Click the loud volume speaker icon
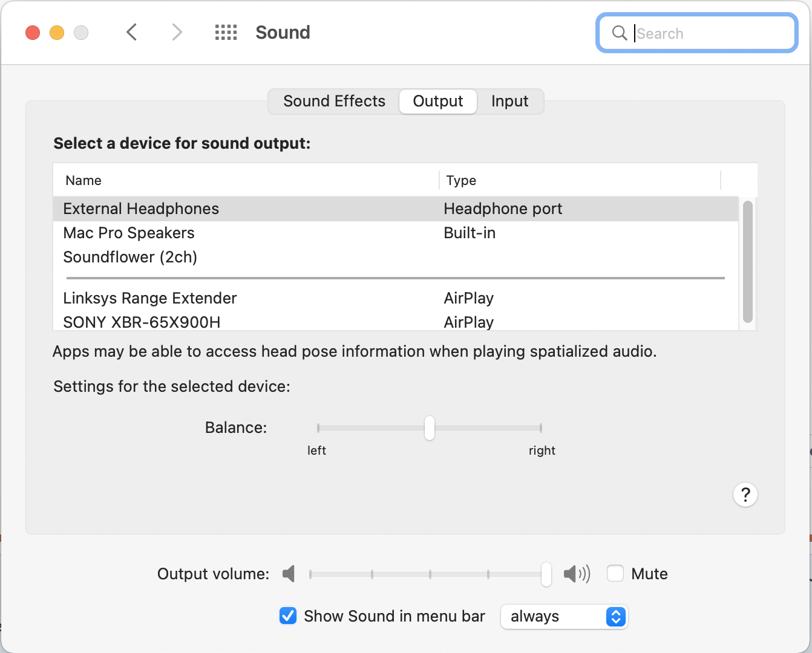The image size is (812, 653). (x=577, y=574)
